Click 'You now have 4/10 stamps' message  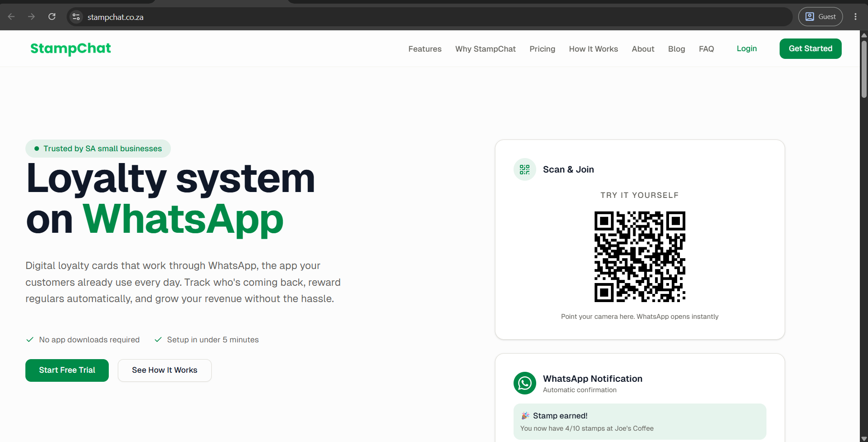coord(587,428)
